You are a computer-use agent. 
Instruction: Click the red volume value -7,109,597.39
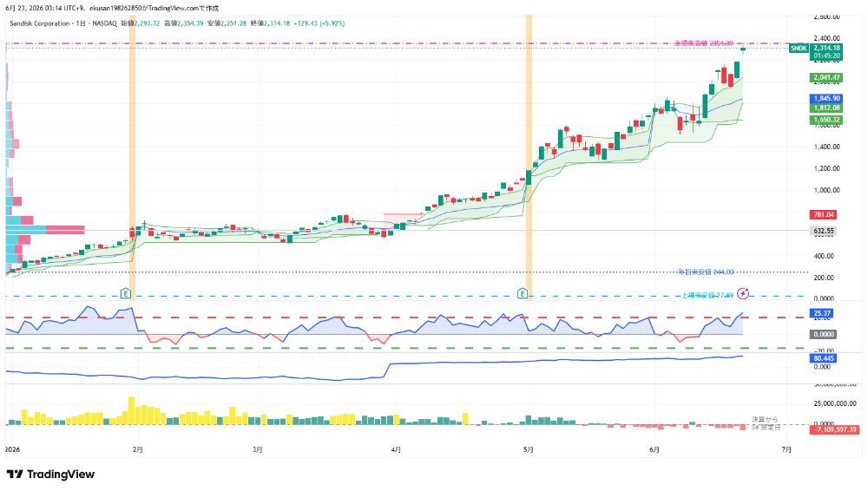click(x=834, y=429)
